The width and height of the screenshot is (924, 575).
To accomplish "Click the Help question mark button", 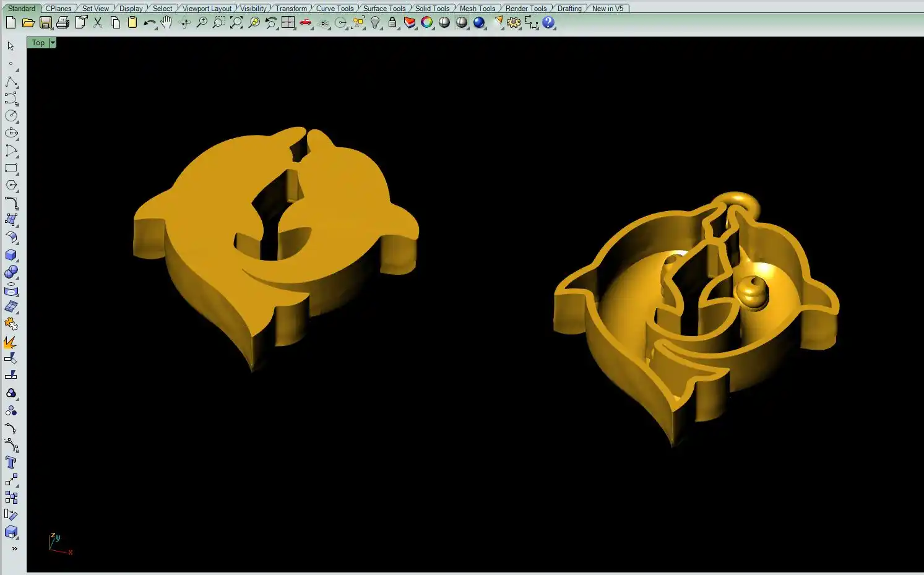I will coord(548,23).
